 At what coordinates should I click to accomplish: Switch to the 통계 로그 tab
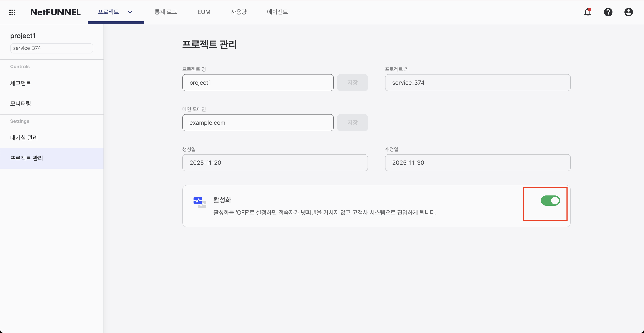pyautogui.click(x=166, y=12)
